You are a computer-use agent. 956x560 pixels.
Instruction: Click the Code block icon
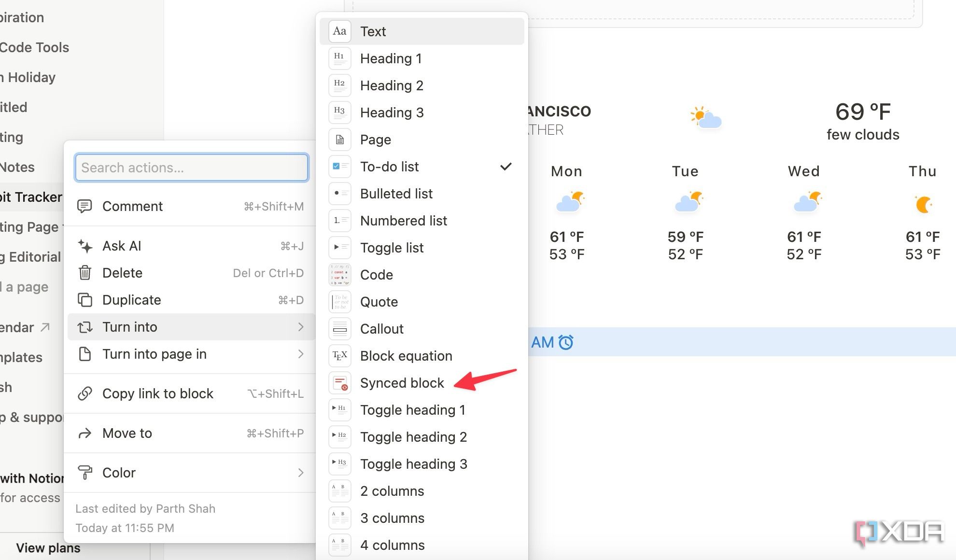(340, 274)
